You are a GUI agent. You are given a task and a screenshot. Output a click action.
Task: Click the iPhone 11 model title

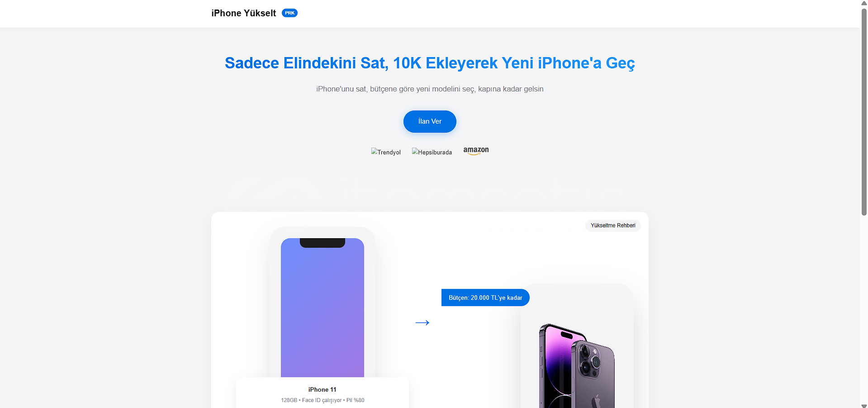pos(323,389)
